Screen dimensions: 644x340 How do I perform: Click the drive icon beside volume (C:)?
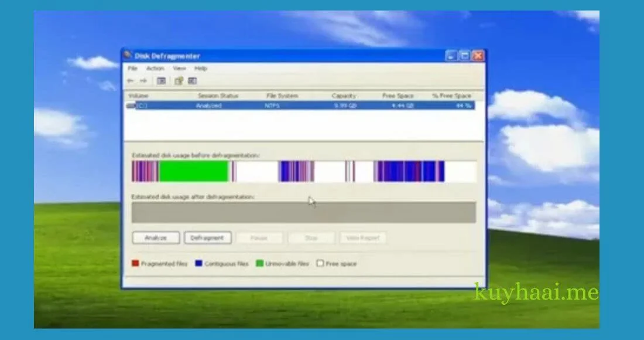tap(131, 106)
